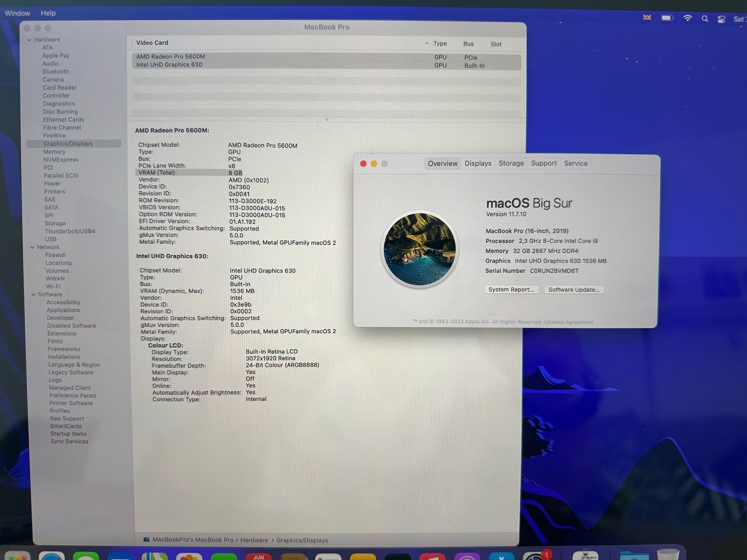The image size is (747, 560).
Task: Sort the list by the Slot column
Action: coord(496,44)
